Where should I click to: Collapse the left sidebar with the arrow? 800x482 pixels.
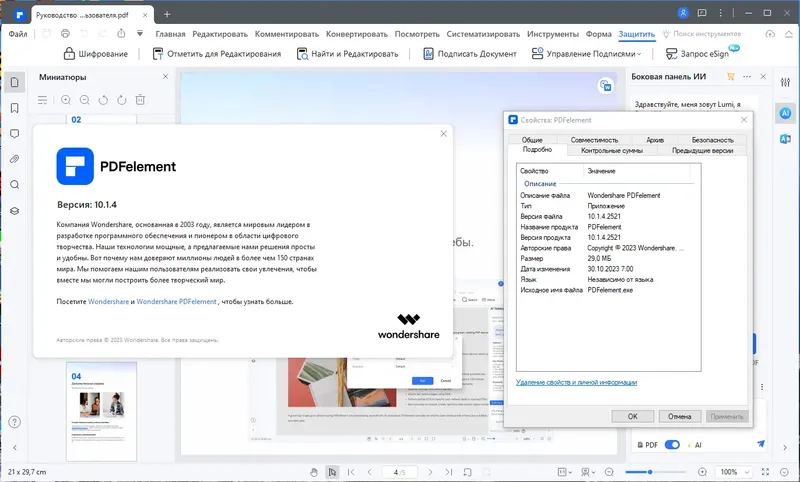point(15,447)
